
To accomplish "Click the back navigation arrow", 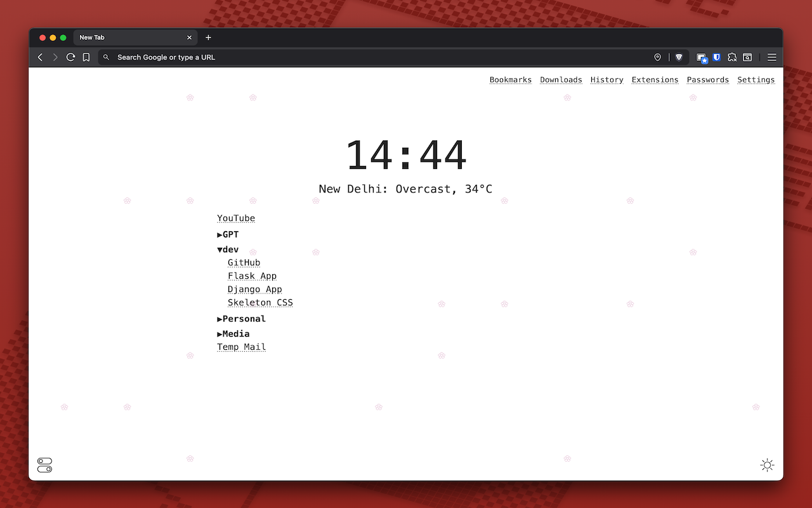I will [x=40, y=57].
